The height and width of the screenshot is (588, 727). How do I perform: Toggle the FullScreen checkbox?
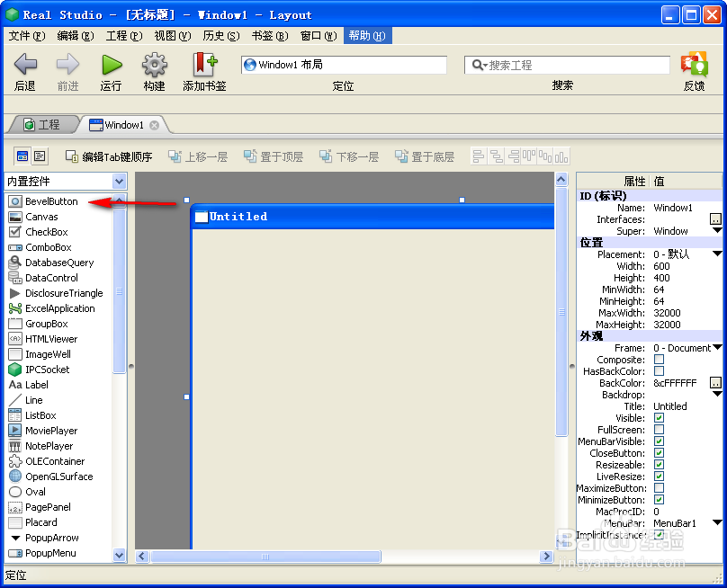pos(659,430)
